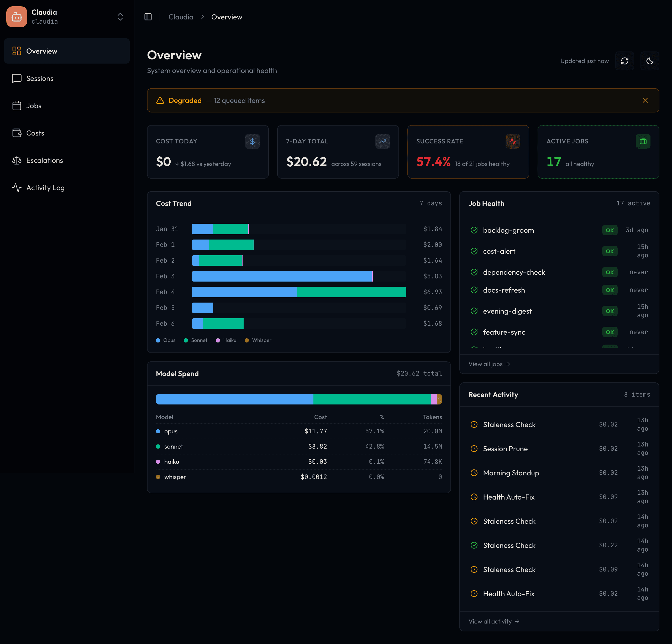Toggle the sidebar using the panel icon
Screen dimensions: 672x644
(148, 17)
